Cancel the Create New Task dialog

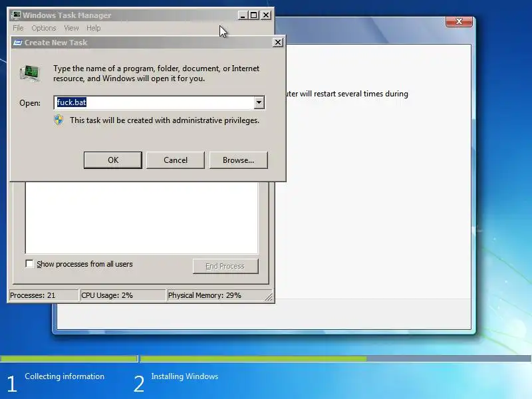coord(176,160)
